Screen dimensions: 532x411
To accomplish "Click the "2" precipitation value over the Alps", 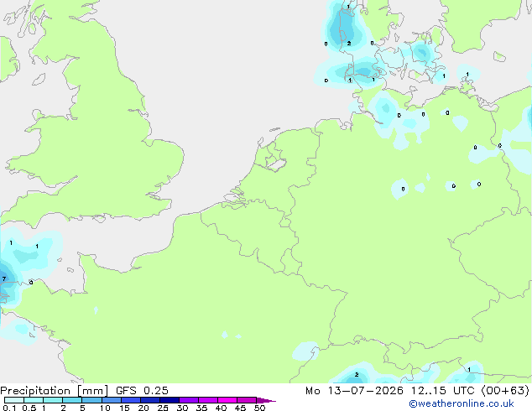I will pyautogui.click(x=357, y=375).
